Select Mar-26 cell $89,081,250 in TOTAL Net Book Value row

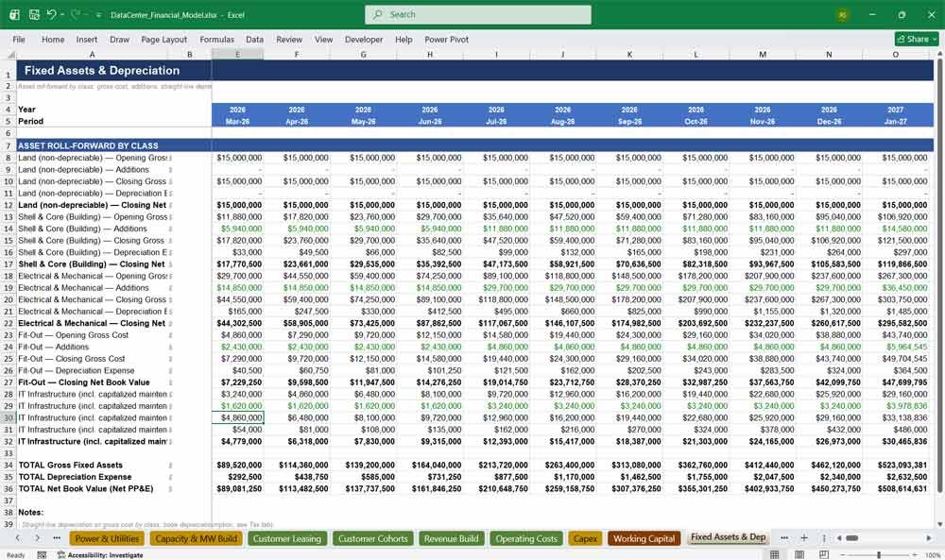click(237, 488)
